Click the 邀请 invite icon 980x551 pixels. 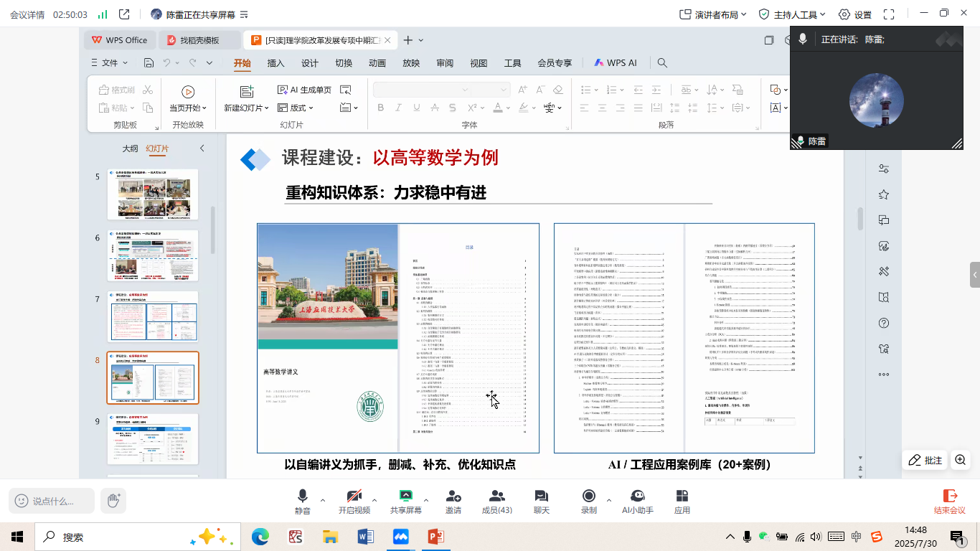tap(453, 496)
